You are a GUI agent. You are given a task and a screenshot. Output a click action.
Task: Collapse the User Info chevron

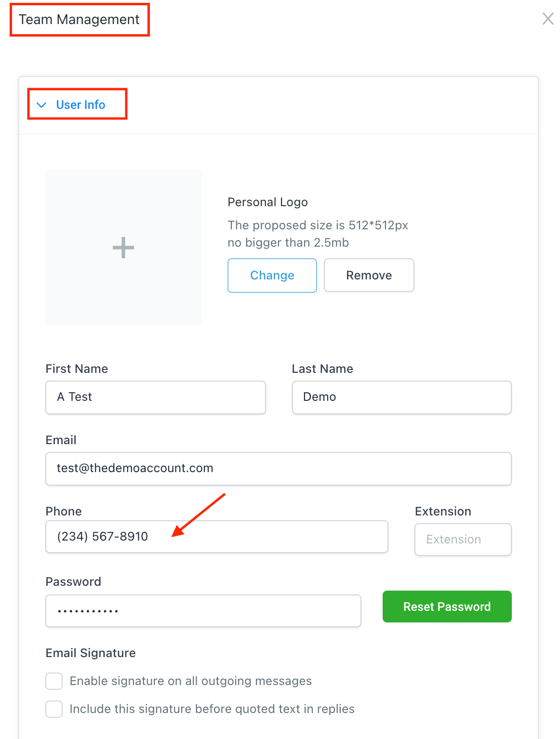pos(42,105)
